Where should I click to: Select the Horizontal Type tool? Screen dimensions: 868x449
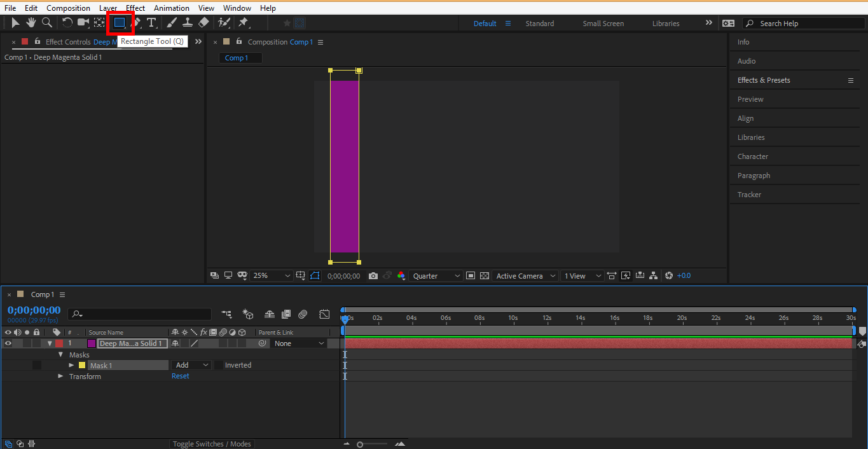point(152,23)
